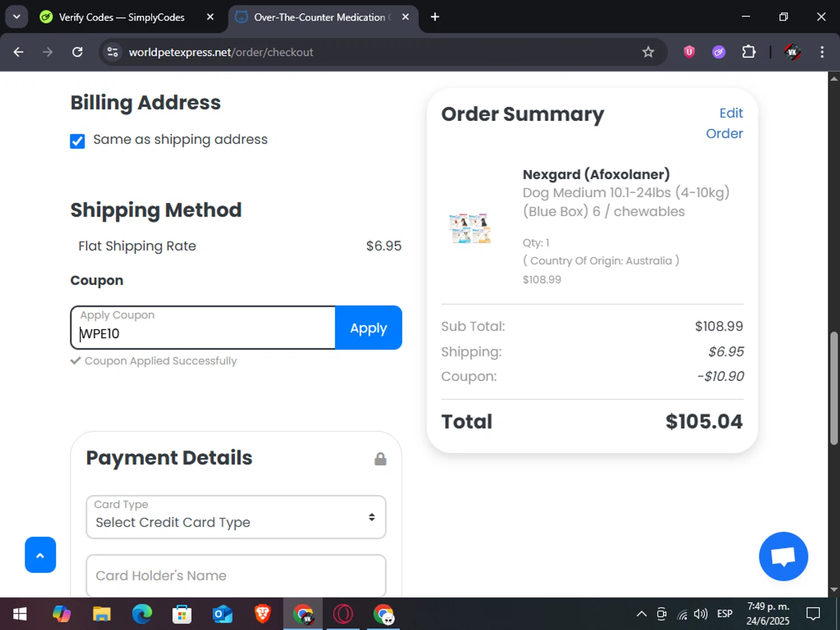Click the Card Holder's Name field
Image resolution: width=840 pixels, height=630 pixels.
tap(236, 576)
